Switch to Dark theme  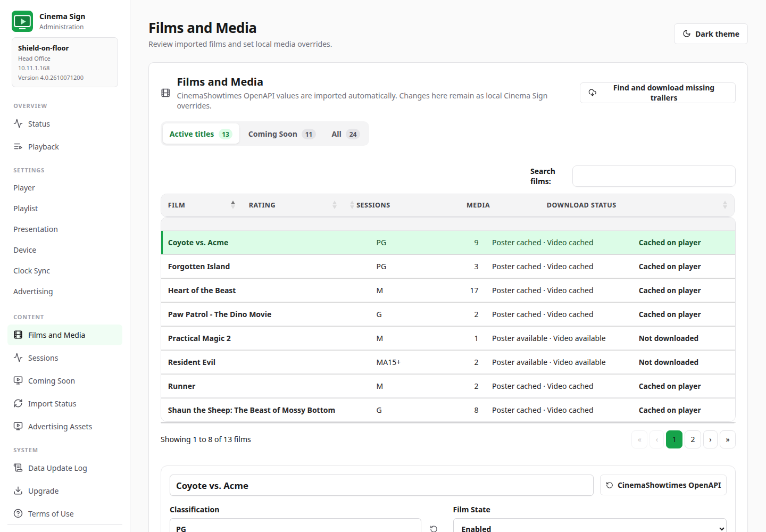point(711,34)
